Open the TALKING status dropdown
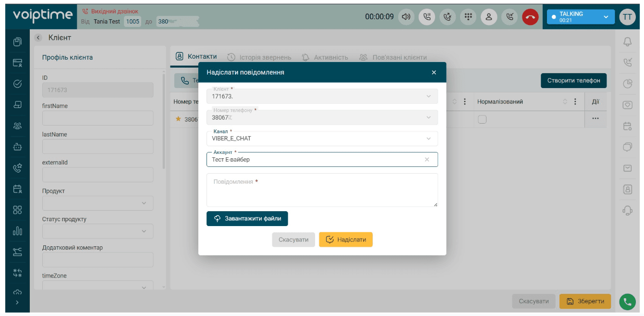 pos(581,17)
